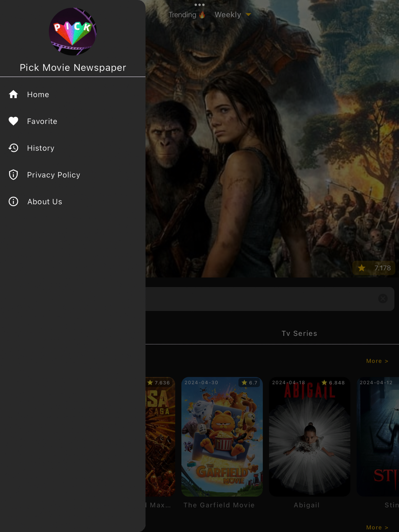The image size is (399, 532).
Task: Click the Pick Movie Newspaper title
Action: (x=73, y=68)
